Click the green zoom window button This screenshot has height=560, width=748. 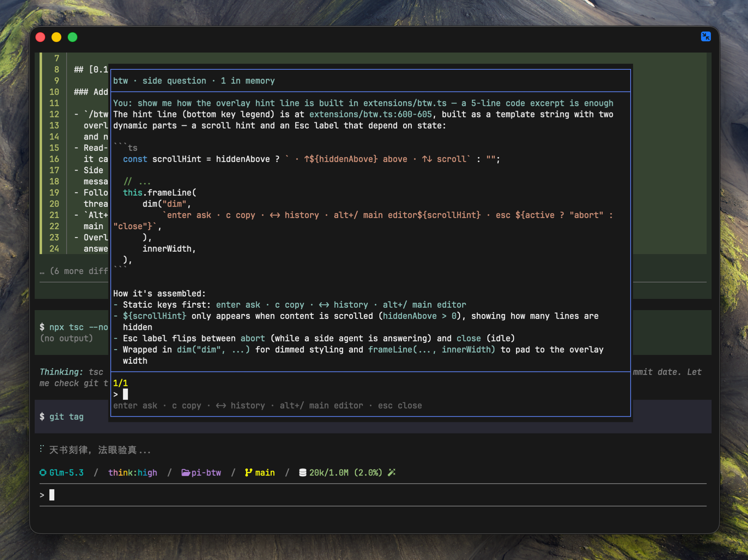pyautogui.click(x=73, y=37)
